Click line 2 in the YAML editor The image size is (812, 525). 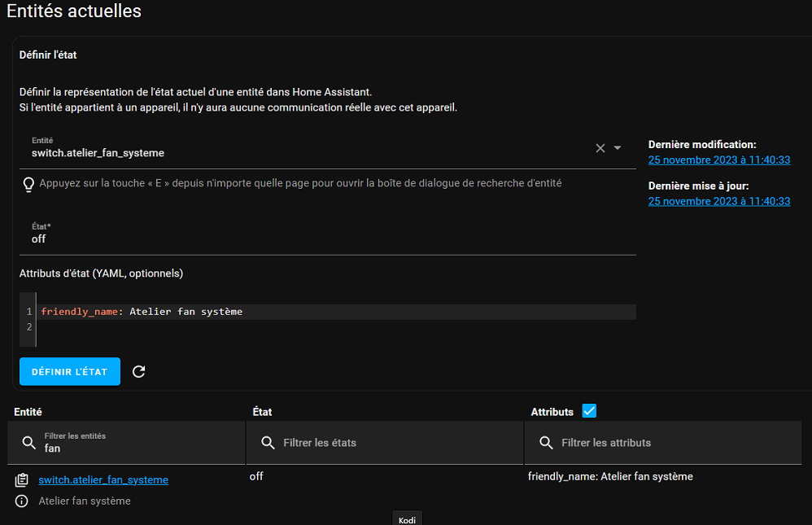(338, 327)
